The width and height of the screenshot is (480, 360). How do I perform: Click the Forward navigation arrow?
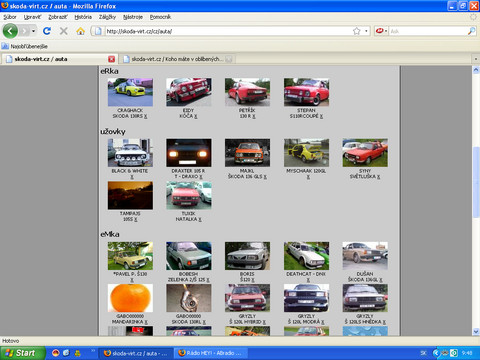click(x=24, y=31)
